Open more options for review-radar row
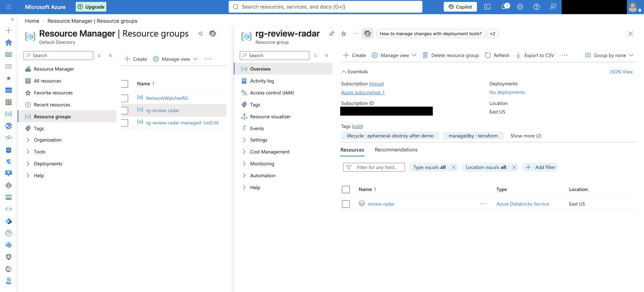 [483, 204]
